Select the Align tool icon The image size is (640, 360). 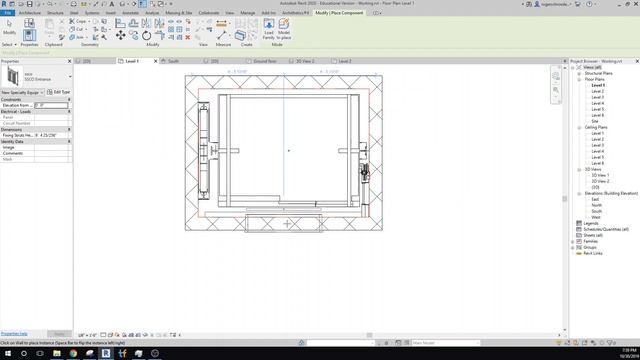tap(120, 23)
